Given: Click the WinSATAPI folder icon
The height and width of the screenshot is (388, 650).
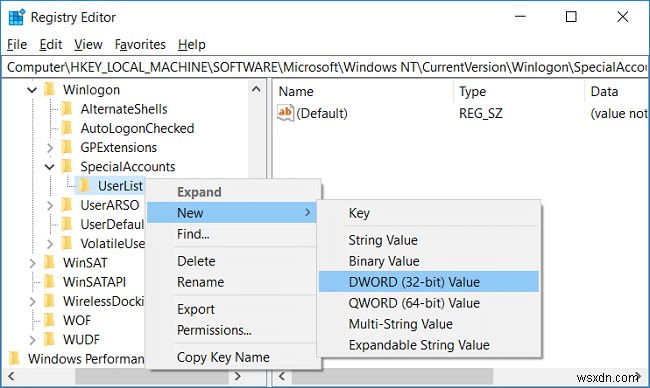Looking at the screenshot, I should tap(49, 282).
